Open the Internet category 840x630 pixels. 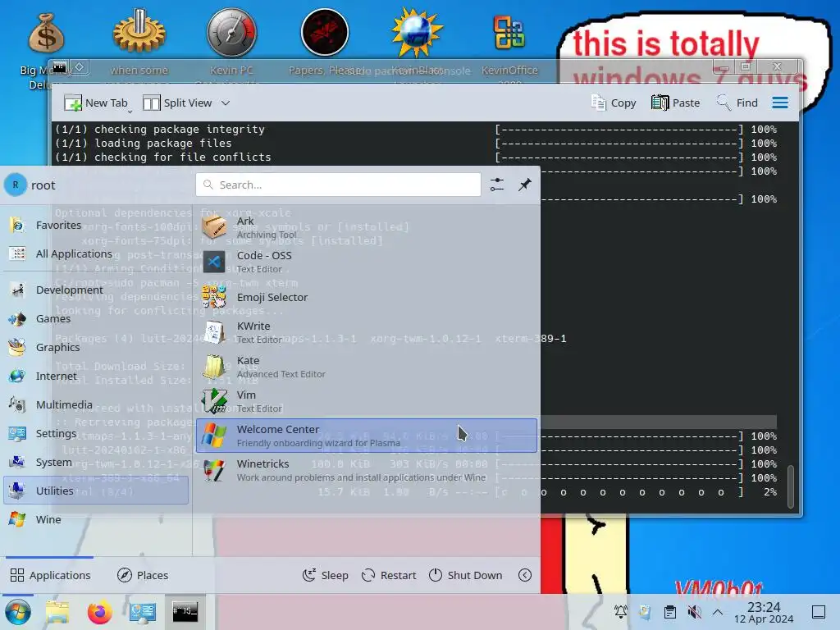coord(96,376)
